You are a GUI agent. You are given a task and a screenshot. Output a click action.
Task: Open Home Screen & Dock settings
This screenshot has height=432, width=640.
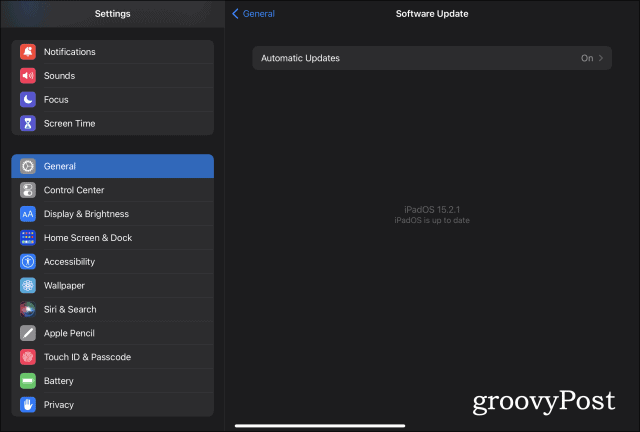[x=113, y=238]
